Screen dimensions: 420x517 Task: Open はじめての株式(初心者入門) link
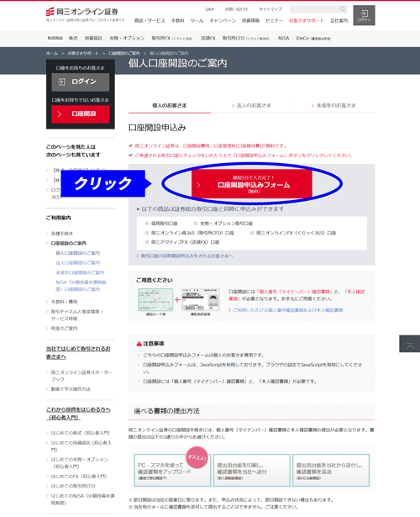[81, 433]
